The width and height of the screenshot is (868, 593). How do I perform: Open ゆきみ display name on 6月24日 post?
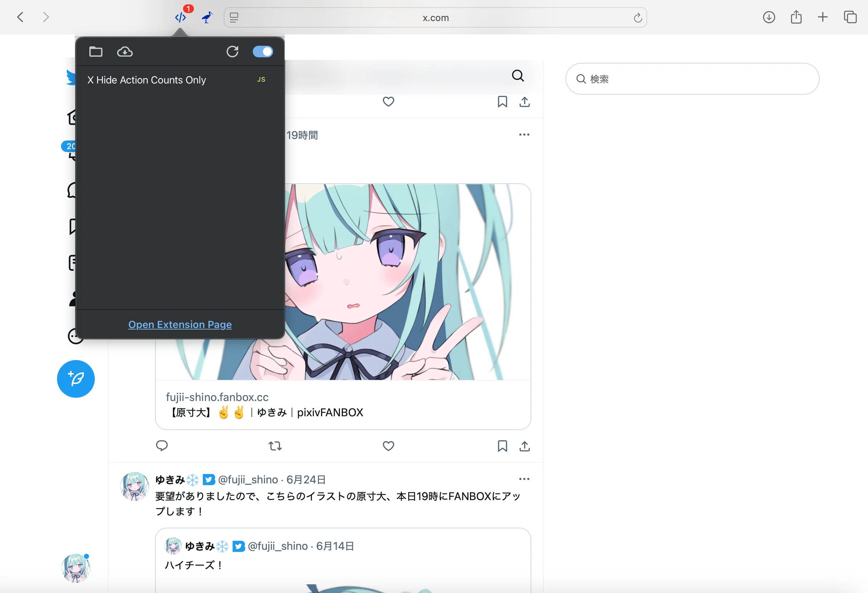pos(177,479)
